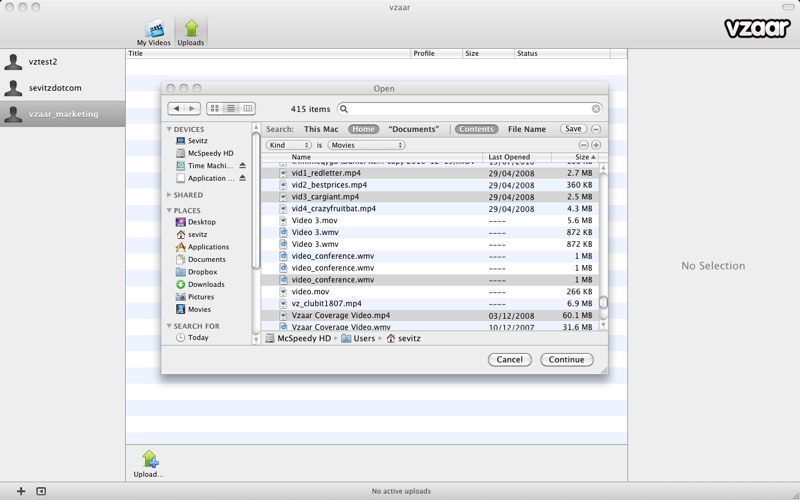Click the Cancel button
800x500 pixels.
[510, 359]
